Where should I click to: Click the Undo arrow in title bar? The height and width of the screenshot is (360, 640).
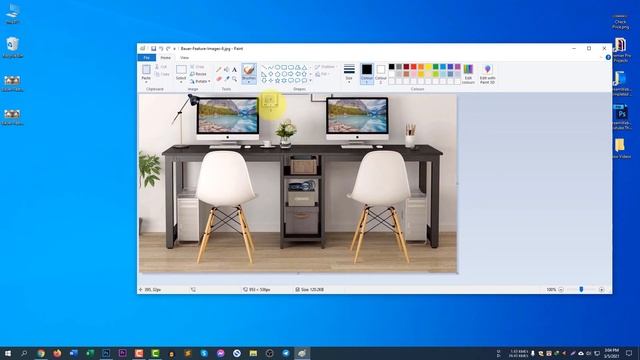point(161,49)
